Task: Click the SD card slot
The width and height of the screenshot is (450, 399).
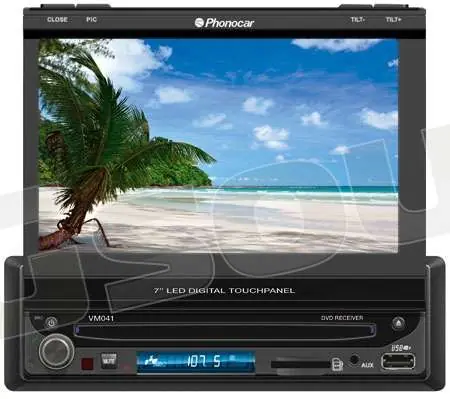Action: click(x=300, y=364)
